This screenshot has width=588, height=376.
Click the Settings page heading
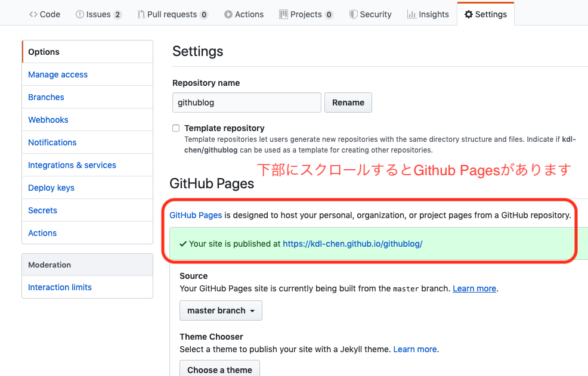[x=197, y=51]
